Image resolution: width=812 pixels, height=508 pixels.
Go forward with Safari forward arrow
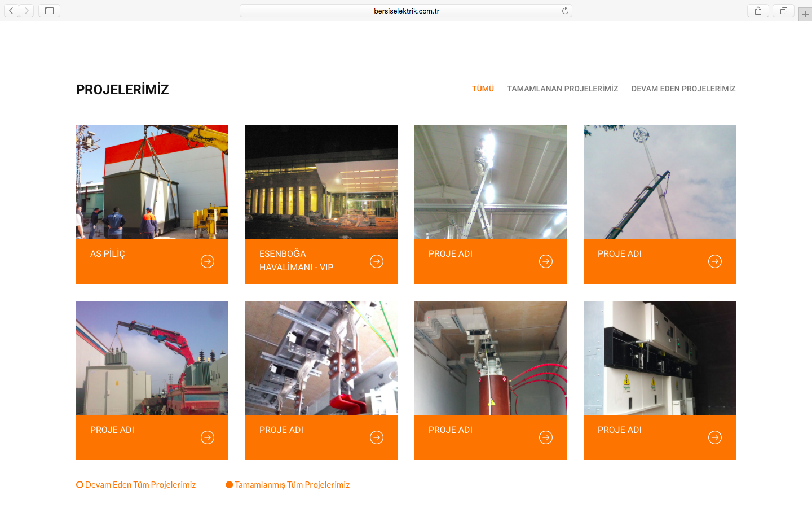(x=27, y=11)
